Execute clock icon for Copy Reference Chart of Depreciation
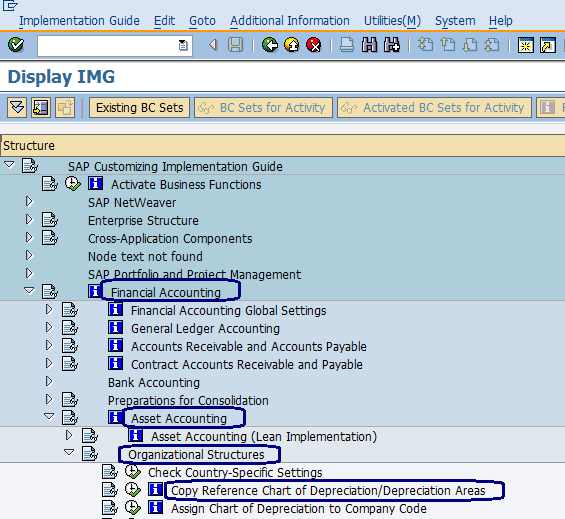Image resolution: width=565 pixels, height=519 pixels. [x=133, y=490]
